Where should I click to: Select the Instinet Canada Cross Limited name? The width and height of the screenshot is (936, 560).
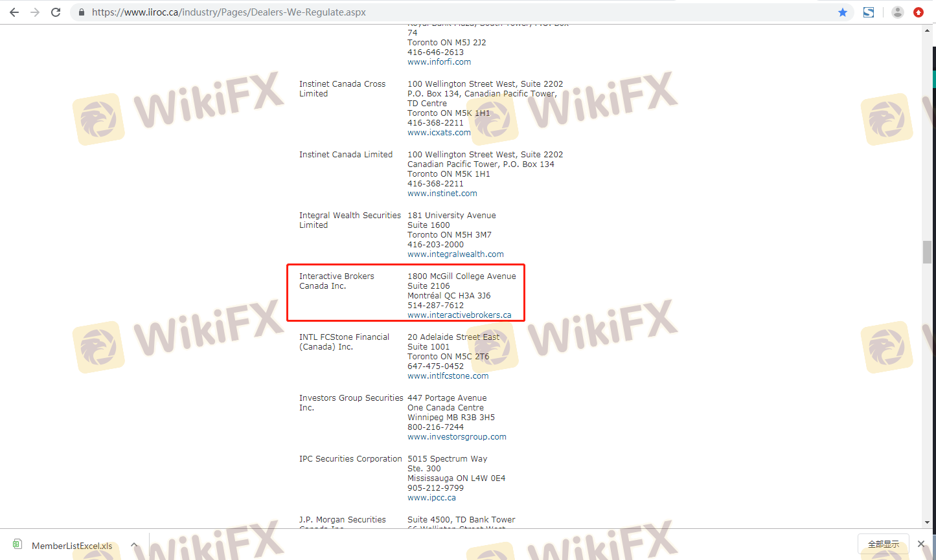pyautogui.click(x=342, y=89)
